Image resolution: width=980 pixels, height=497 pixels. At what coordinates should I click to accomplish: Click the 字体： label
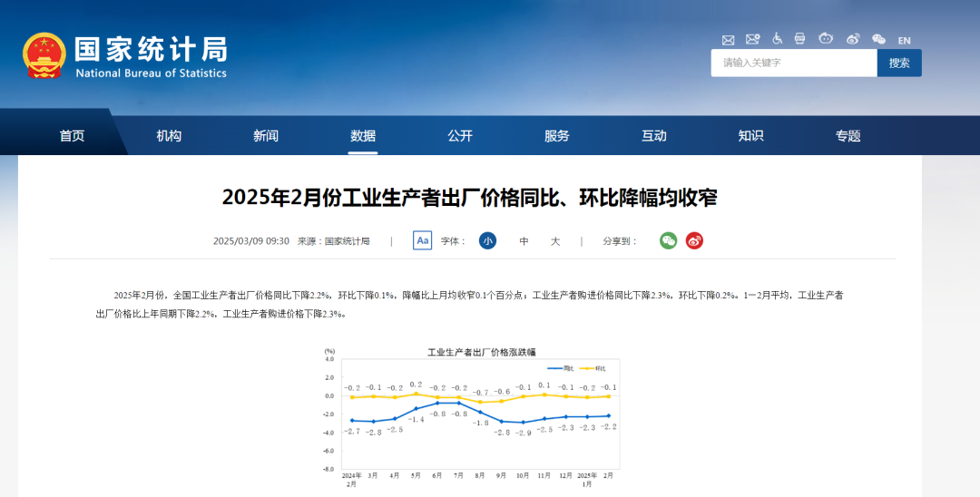(x=453, y=241)
